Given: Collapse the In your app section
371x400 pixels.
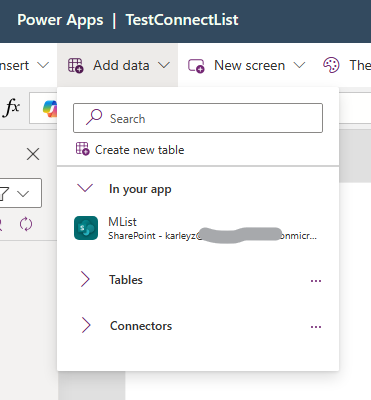Looking at the screenshot, I should [x=85, y=188].
